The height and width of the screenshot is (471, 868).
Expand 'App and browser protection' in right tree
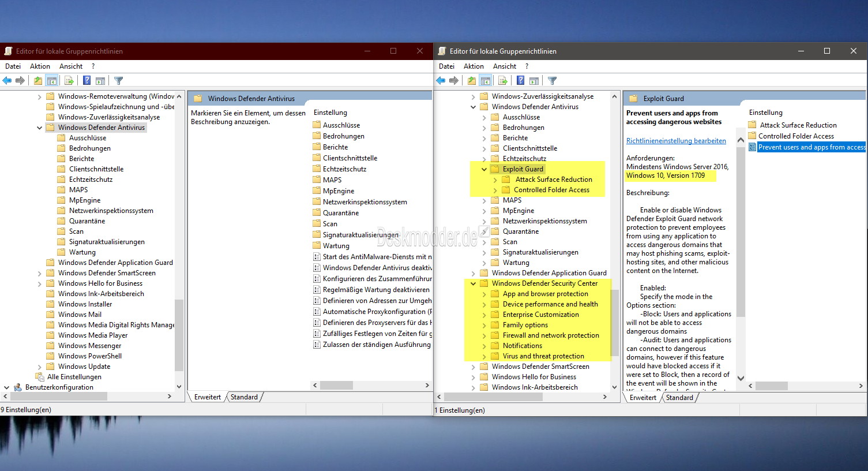484,294
